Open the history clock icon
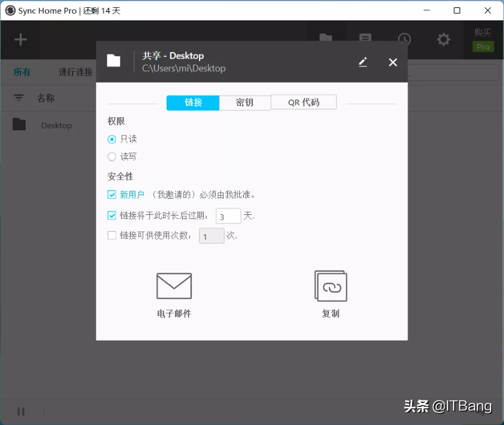The height and width of the screenshot is (425, 504). 405,40
